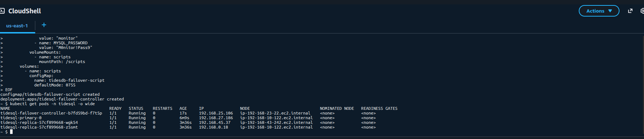Click pod name tidesql-replica-57cf899668-z5smt
The image size is (644, 139).
pyautogui.click(x=39, y=127)
